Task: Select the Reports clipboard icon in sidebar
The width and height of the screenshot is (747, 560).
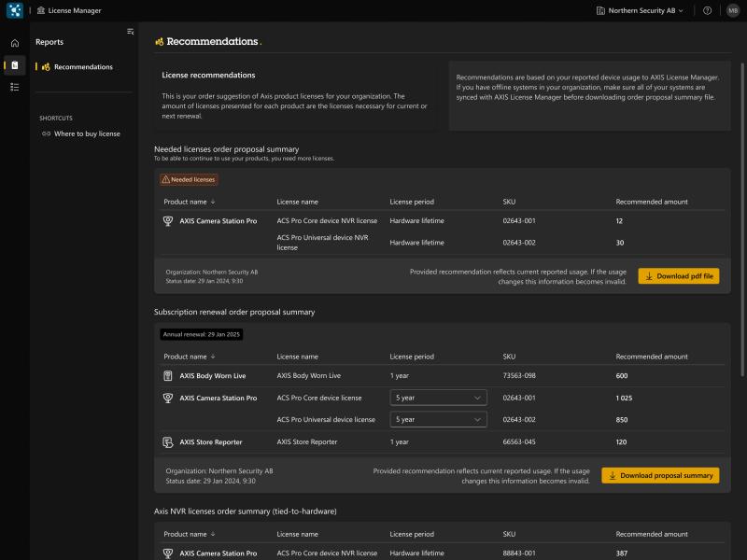Action: [x=14, y=65]
